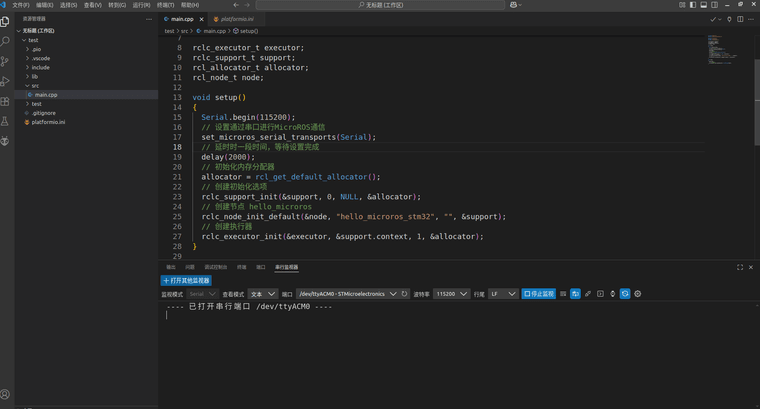Click the customize layout icon in title bar
The width and height of the screenshot is (760, 409).
682,5
